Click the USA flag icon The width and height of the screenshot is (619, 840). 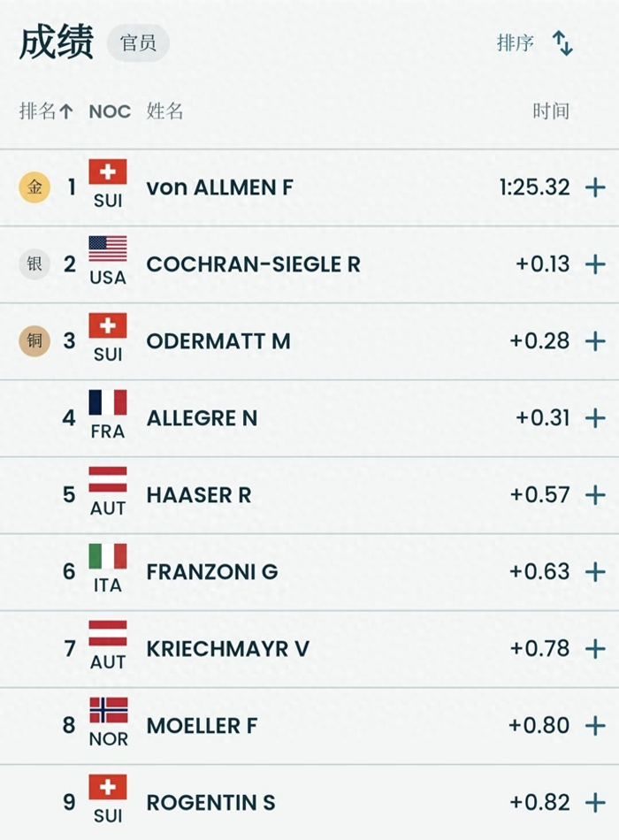(x=108, y=249)
